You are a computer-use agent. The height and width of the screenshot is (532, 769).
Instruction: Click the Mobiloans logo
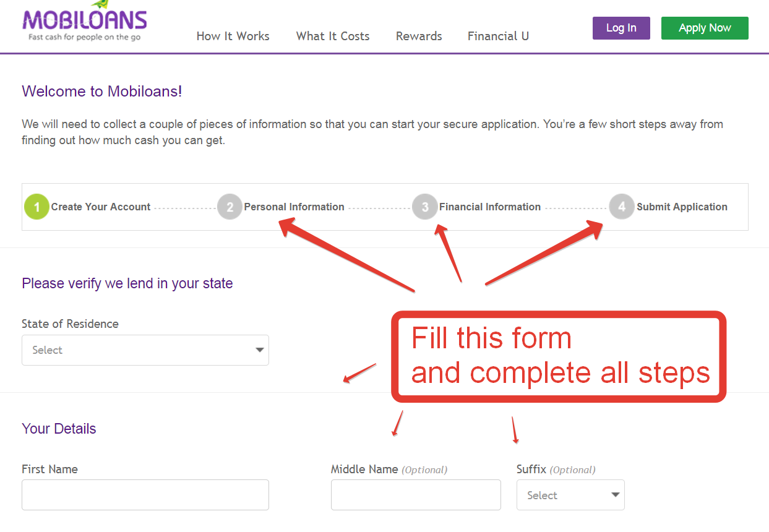(x=85, y=21)
